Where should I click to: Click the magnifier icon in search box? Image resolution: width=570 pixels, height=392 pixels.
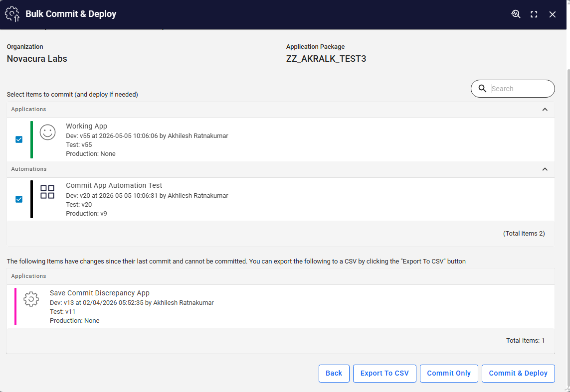point(482,89)
